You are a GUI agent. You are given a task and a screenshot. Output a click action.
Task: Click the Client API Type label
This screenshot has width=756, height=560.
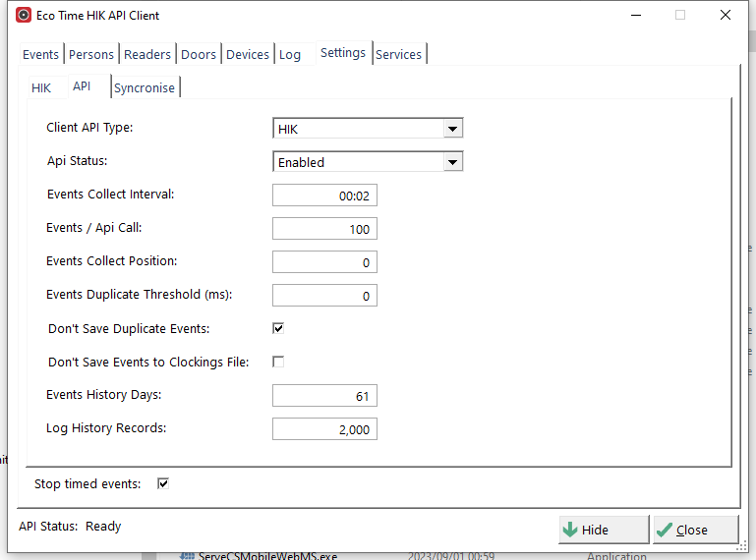[x=89, y=128]
